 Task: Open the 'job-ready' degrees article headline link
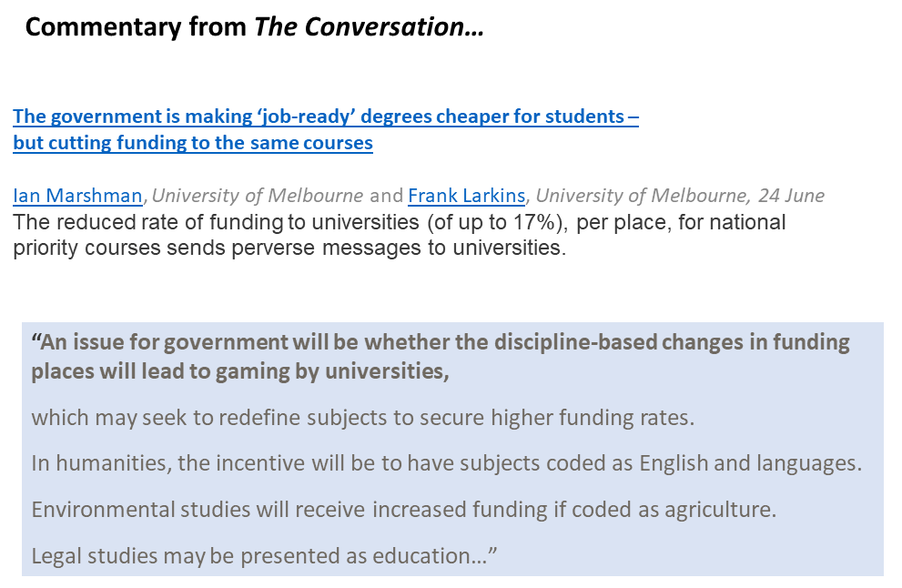[x=325, y=117]
